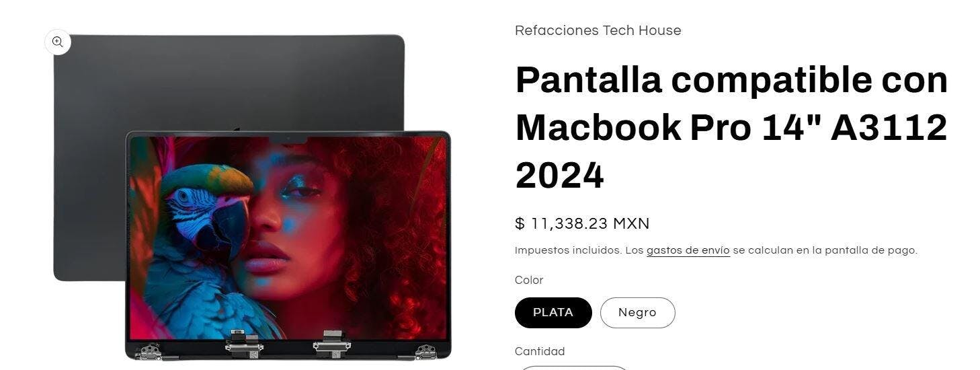Click the Cantidad label
The image size is (980, 370).
(x=540, y=351)
